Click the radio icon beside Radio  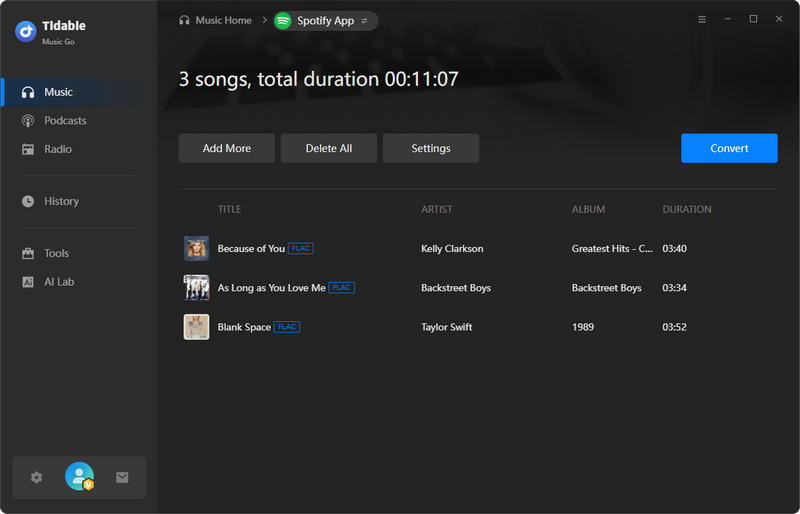(x=28, y=150)
